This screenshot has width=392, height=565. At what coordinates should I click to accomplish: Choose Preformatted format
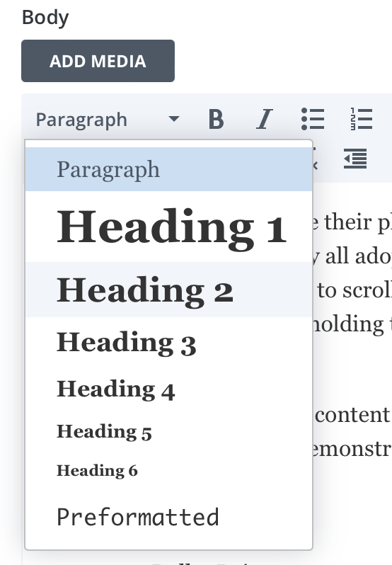(169, 517)
